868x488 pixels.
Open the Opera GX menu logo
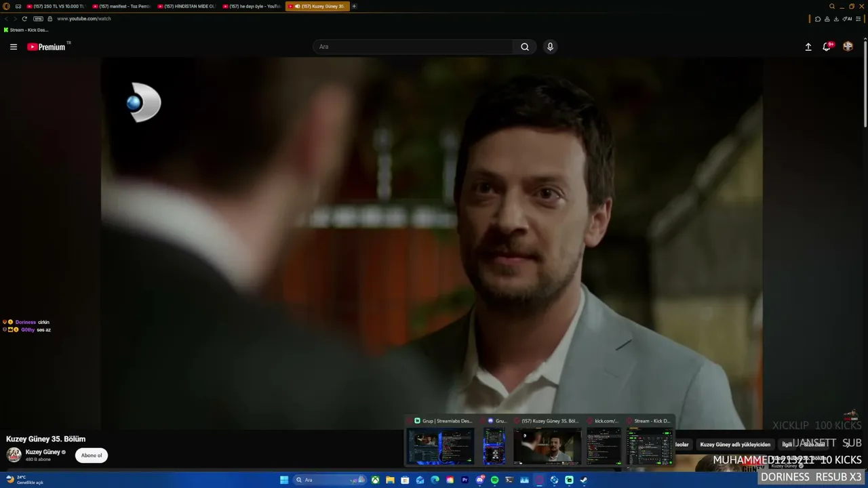(x=7, y=6)
